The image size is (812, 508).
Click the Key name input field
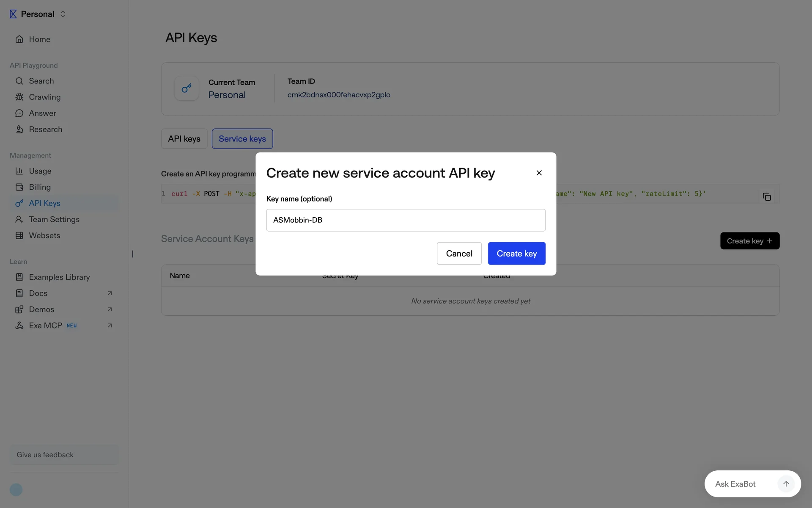[x=406, y=220]
